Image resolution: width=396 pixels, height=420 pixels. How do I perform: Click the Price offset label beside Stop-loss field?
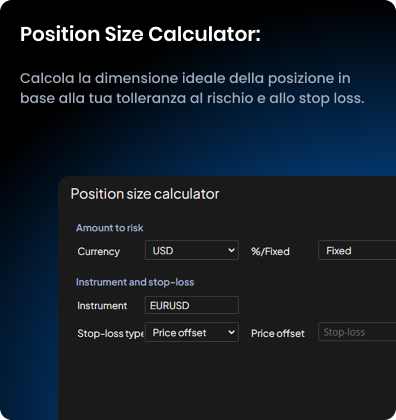[278, 333]
